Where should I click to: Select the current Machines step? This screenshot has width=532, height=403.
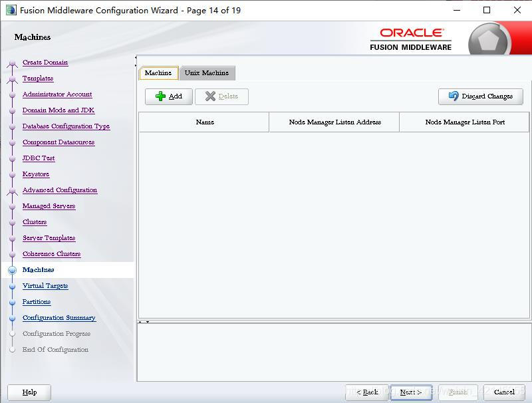(39, 270)
